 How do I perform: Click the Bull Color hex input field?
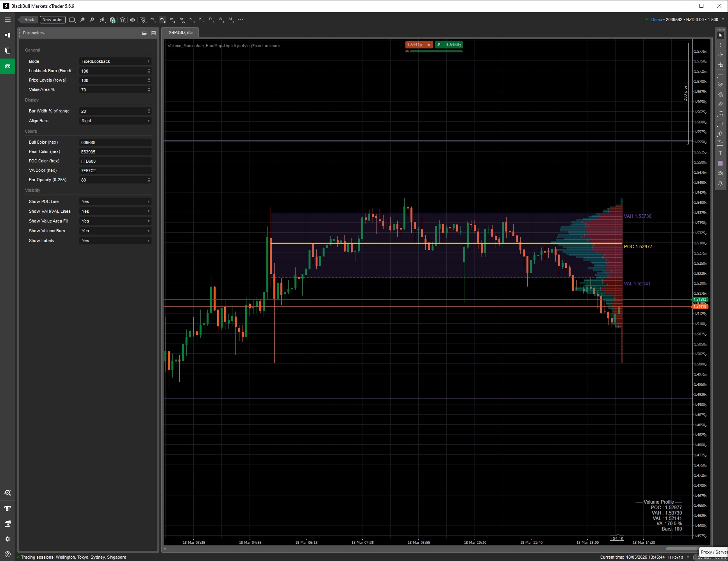click(115, 142)
